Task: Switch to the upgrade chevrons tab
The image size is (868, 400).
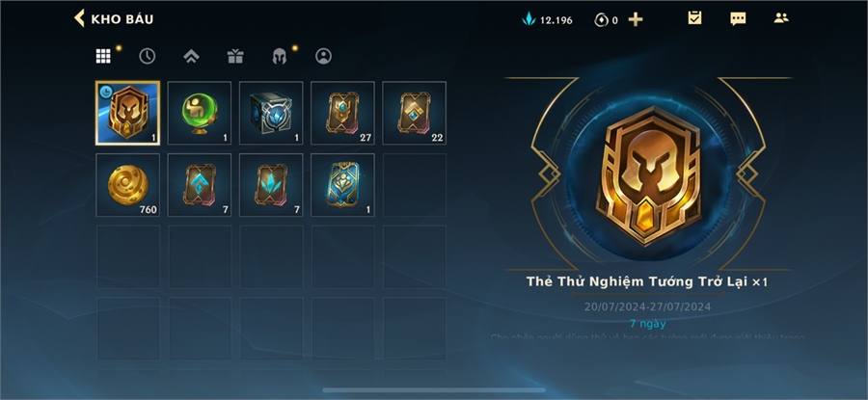Action: [x=191, y=56]
